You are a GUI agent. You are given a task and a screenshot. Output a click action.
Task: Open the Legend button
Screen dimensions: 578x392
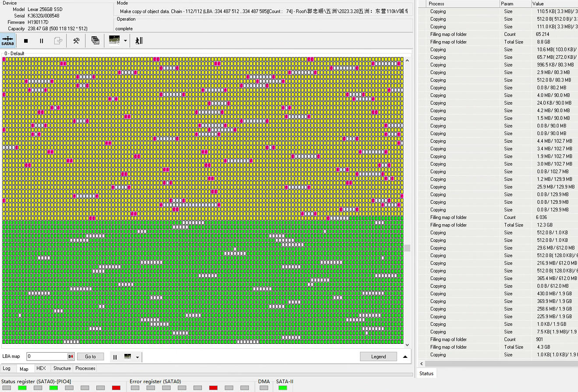378,357
